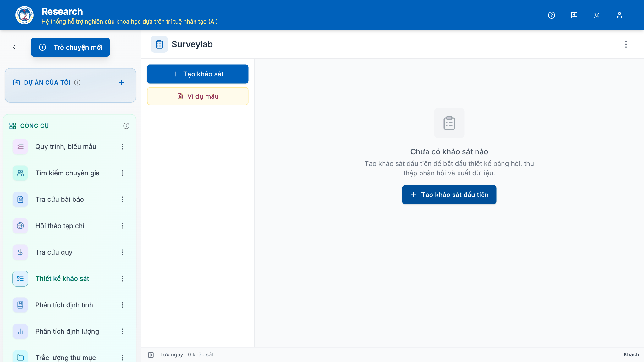This screenshot has width=644, height=362.
Task: Open Tìm kiếm chuyên gia tool
Action: coord(67,173)
